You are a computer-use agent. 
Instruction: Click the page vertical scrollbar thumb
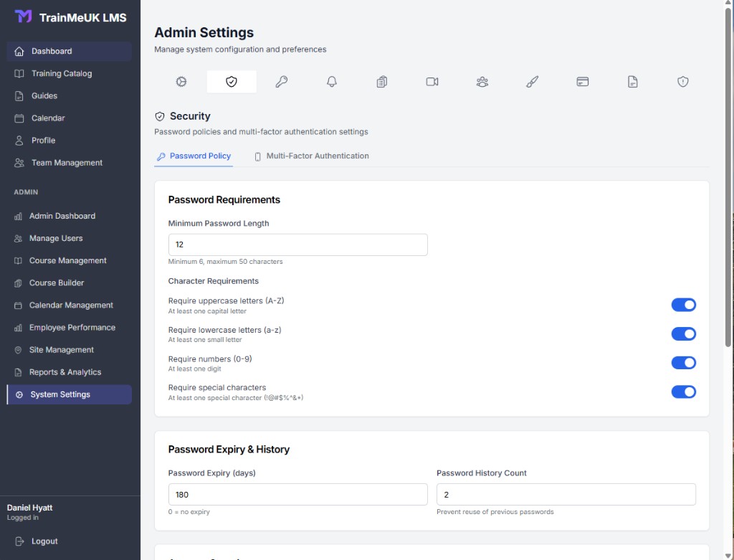(728, 178)
